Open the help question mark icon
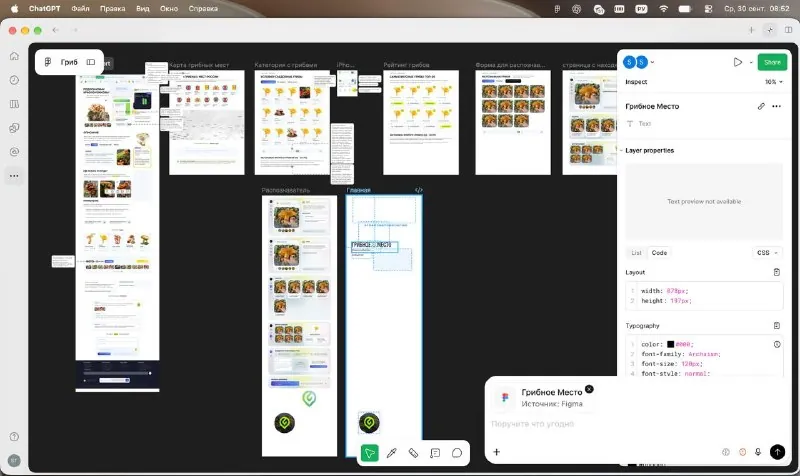The image size is (800, 476). [14, 437]
